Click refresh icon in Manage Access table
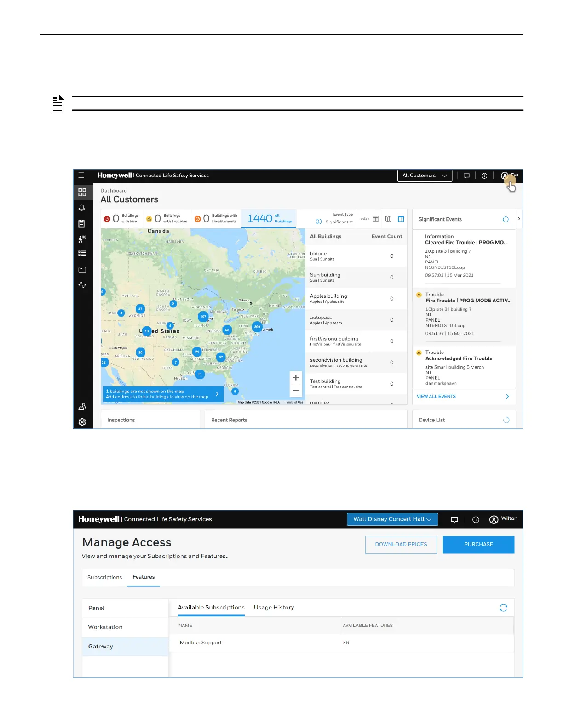The height and width of the screenshot is (728, 563). 503,608
